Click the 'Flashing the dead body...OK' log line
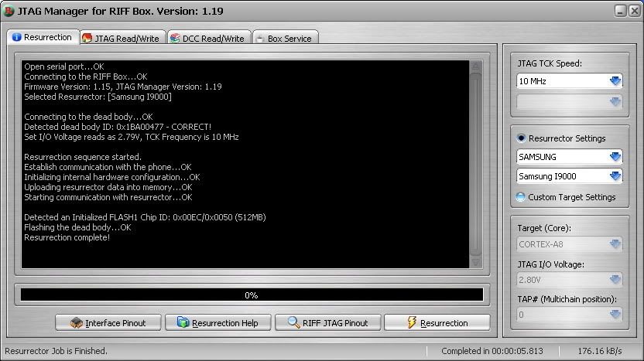644x361 pixels. (77, 227)
